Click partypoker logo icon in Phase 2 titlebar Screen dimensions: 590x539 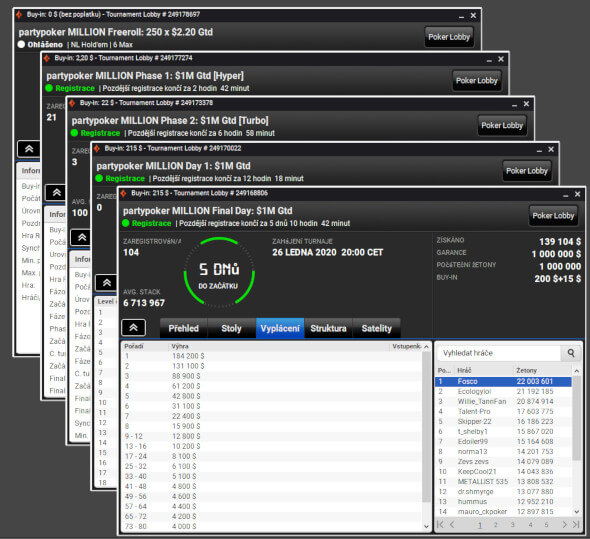click(x=72, y=104)
